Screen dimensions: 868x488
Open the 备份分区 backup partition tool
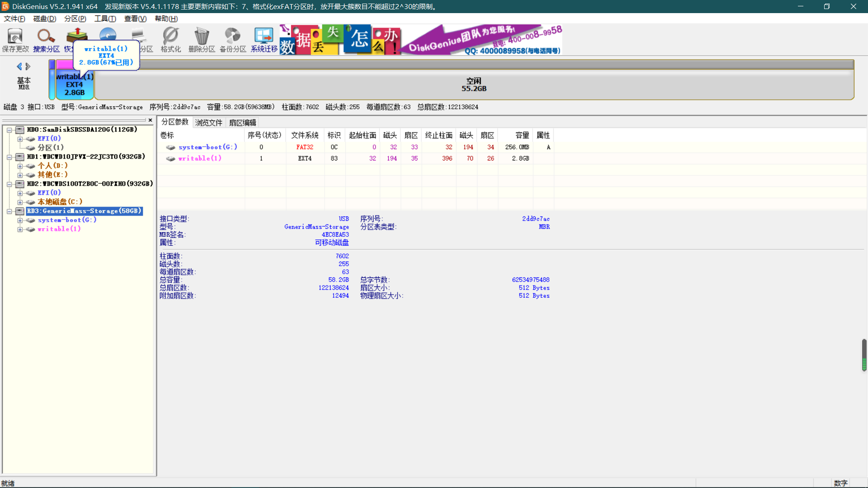[233, 40]
